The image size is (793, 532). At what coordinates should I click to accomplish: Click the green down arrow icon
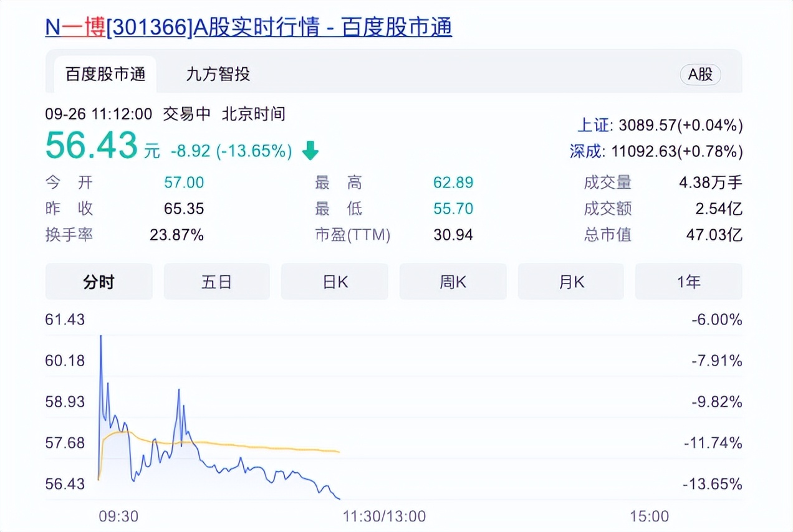click(310, 151)
